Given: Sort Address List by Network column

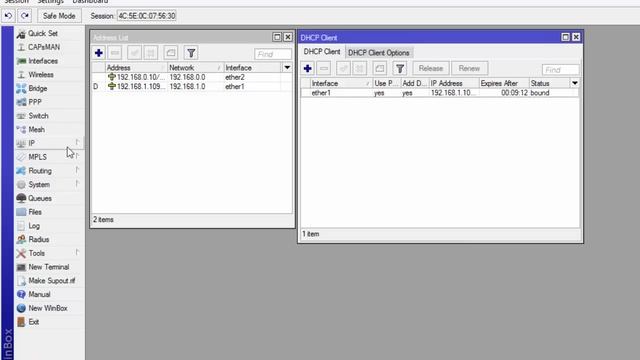Looking at the screenshot, I should point(195,68).
